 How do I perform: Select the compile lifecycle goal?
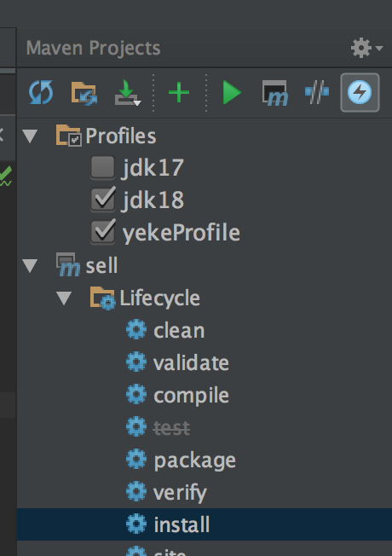click(191, 396)
